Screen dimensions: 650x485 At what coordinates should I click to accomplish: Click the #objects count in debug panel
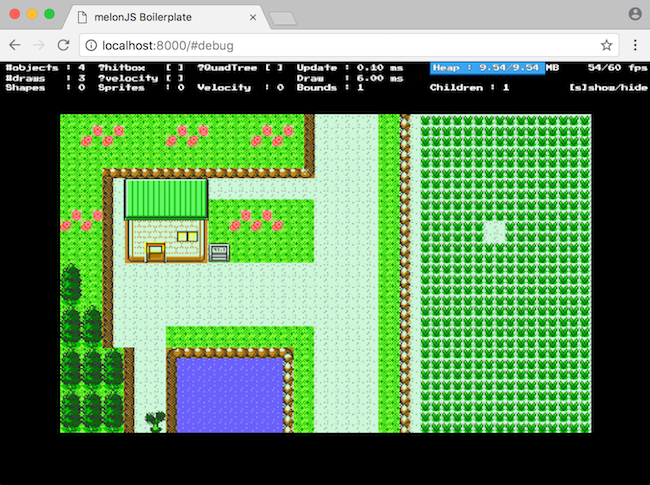(45, 68)
